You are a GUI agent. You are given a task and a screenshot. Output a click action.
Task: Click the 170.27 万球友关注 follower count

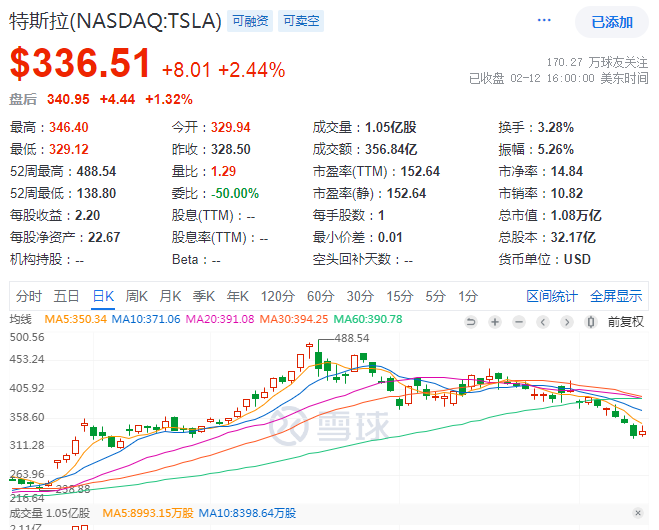coord(597,63)
